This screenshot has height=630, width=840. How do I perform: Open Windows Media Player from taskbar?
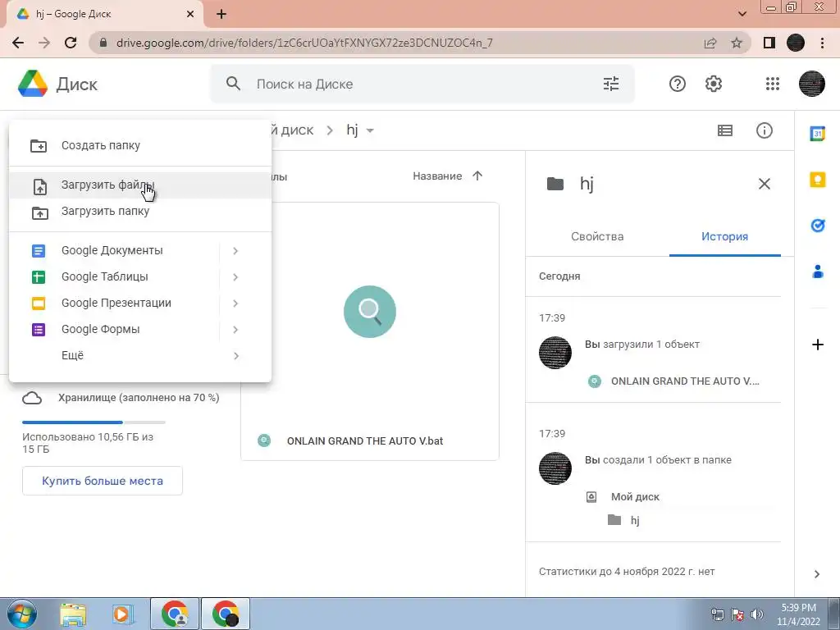tap(122, 614)
